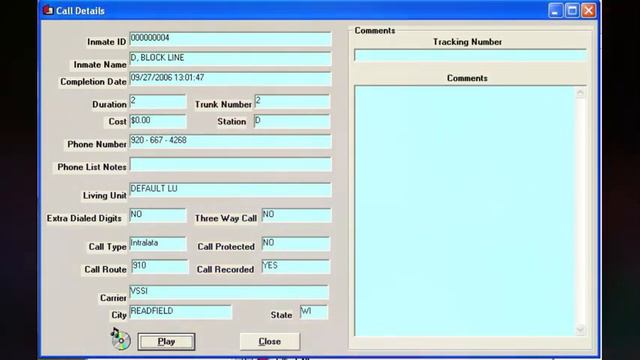Click the Cost field showing $0.00

point(158,122)
